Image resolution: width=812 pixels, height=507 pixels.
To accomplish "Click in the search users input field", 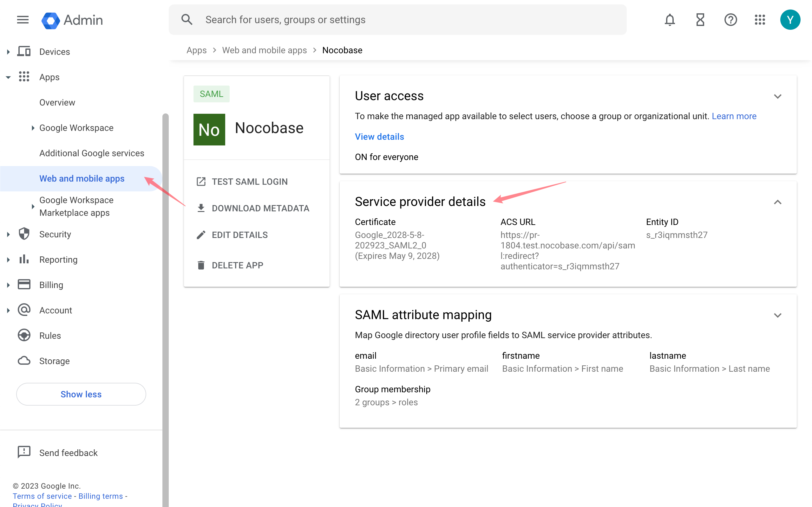I will coord(403,20).
